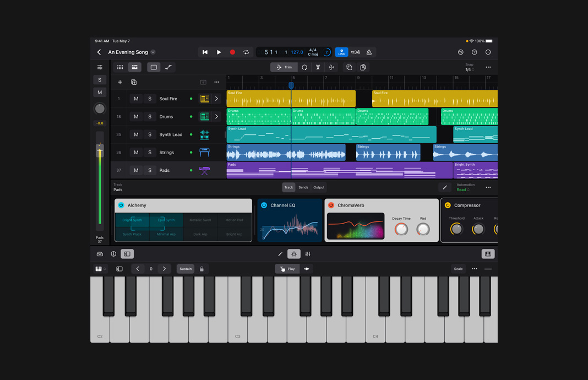
Task: Select the Split scissors tool in the toolbar
Action: point(318,67)
